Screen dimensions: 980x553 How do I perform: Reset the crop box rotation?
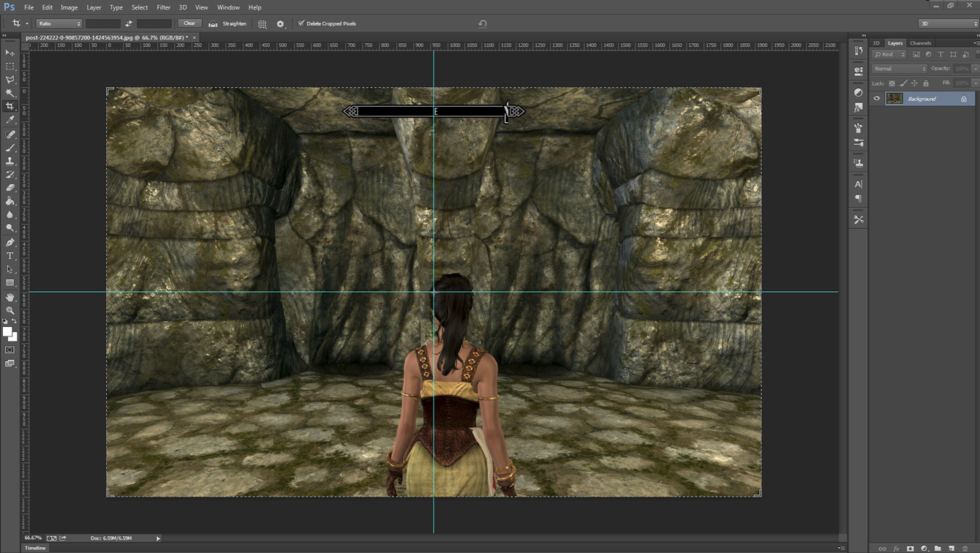pyautogui.click(x=483, y=23)
